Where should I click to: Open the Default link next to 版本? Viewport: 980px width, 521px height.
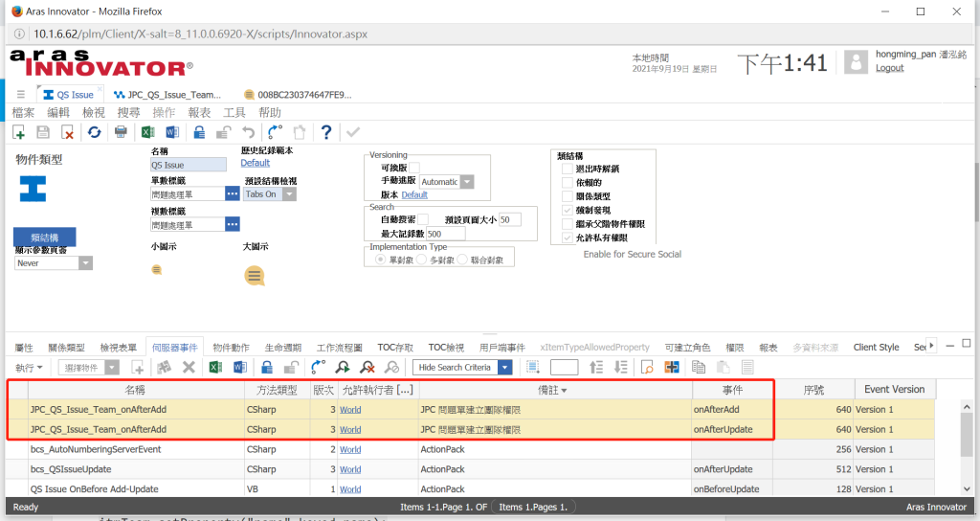coord(413,194)
